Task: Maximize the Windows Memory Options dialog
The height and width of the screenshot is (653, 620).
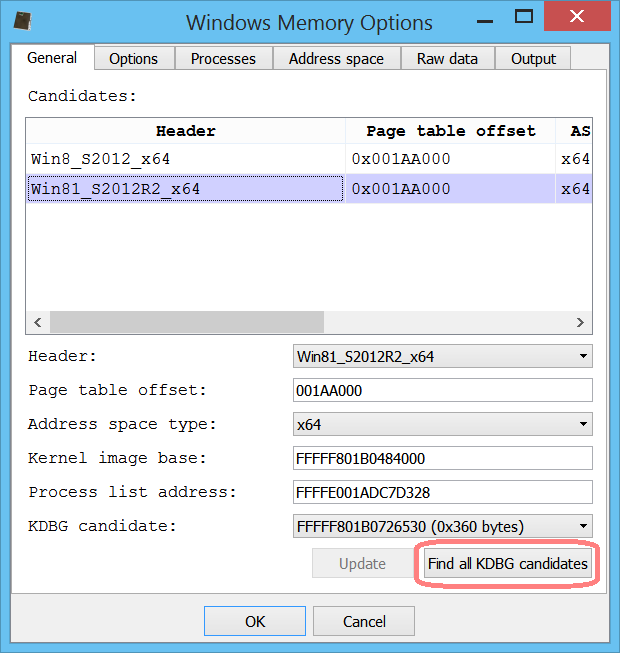Action: [524, 17]
